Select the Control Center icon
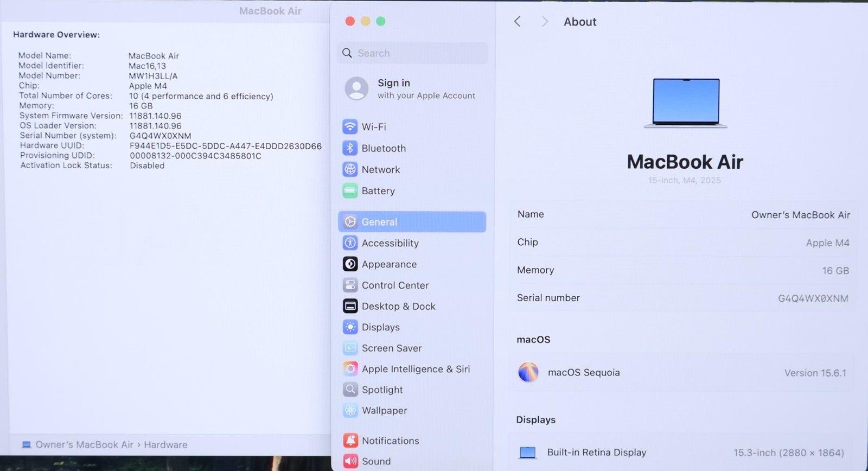This screenshot has width=868, height=471. (350, 285)
